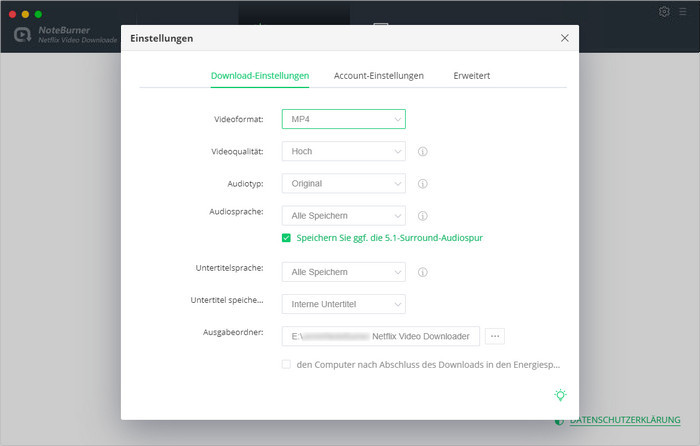Click the green lightbulb tips icon
Viewport: 700px width, 446px height.
click(x=560, y=395)
